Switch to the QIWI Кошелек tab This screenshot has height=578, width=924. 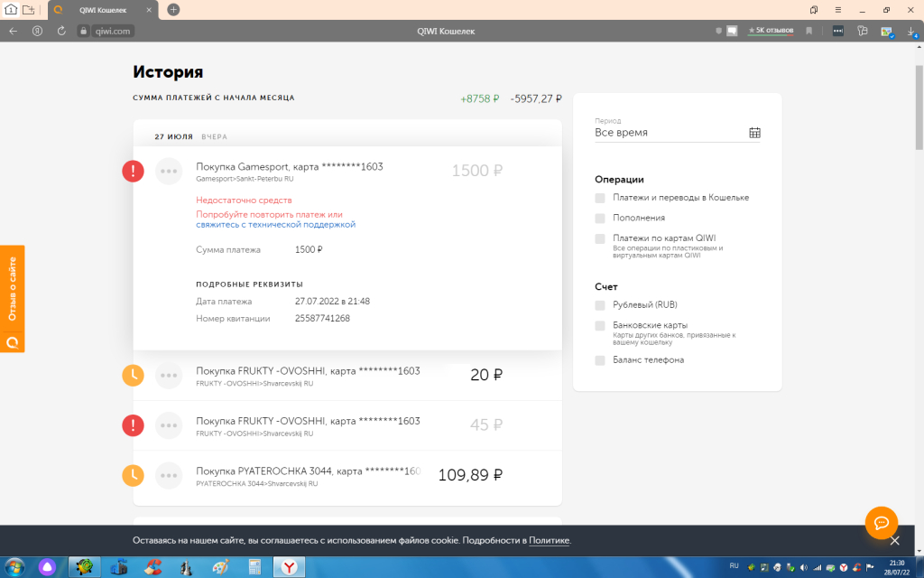coord(103,10)
